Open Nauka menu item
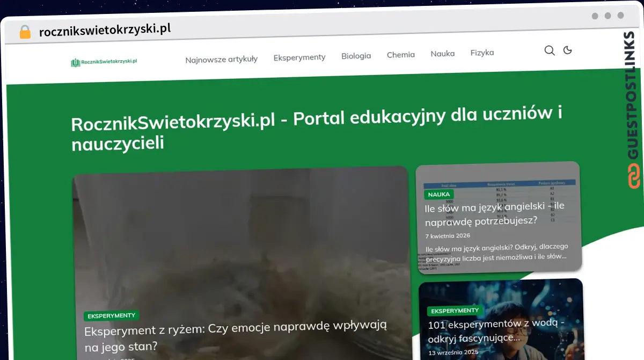This screenshot has height=360, width=644. [x=443, y=54]
